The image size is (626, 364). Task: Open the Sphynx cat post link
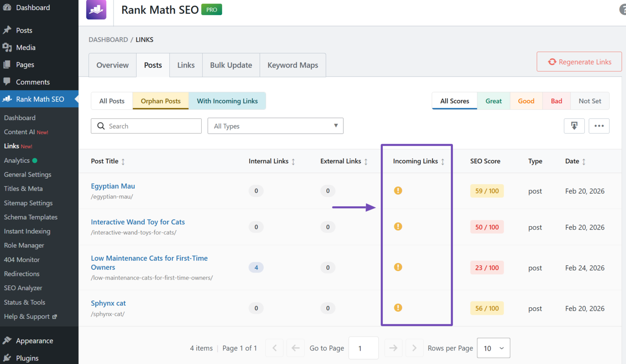[108, 303]
